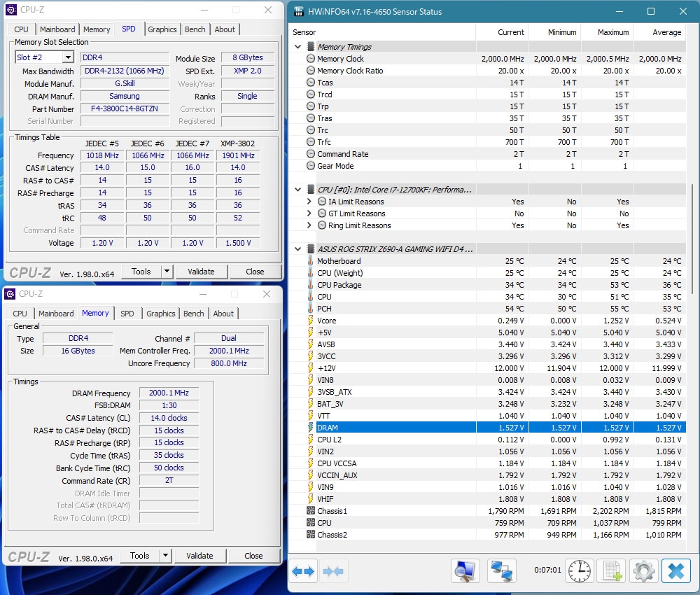The image size is (700, 595).
Task: Click the fan icon beside CPU RPM row
Action: (311, 522)
